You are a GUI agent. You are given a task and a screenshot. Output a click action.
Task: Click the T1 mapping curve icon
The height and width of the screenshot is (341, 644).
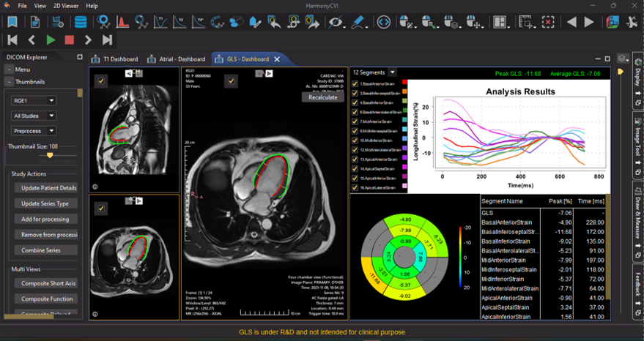click(160, 22)
